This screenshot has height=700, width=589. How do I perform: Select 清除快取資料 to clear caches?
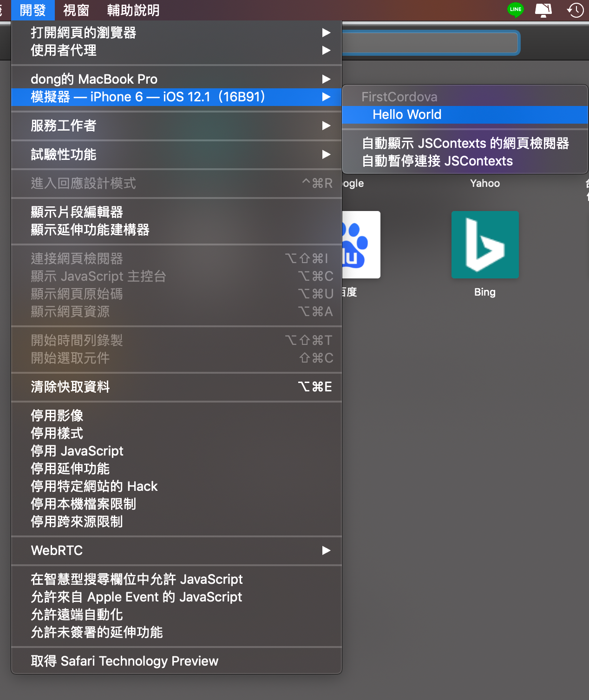pyautogui.click(x=70, y=387)
